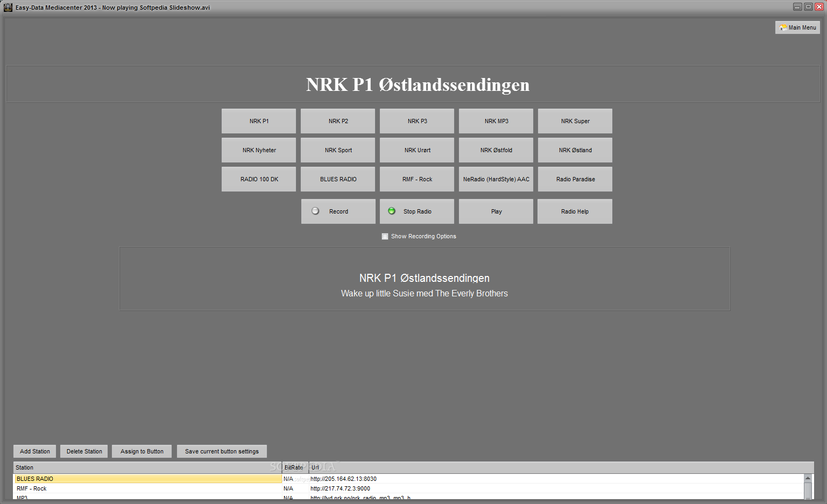The height and width of the screenshot is (504, 827).
Task: Click Delete Station
Action: pyautogui.click(x=84, y=451)
